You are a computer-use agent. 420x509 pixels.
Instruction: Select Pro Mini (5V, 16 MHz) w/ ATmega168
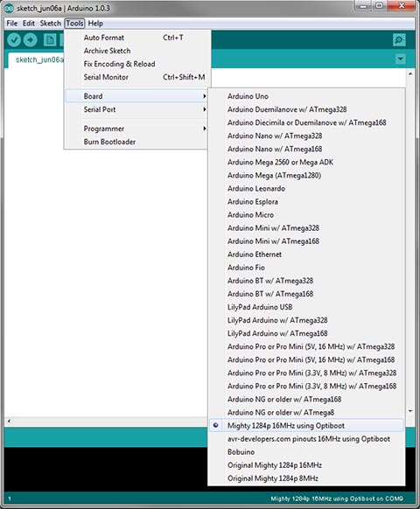[x=306, y=359]
